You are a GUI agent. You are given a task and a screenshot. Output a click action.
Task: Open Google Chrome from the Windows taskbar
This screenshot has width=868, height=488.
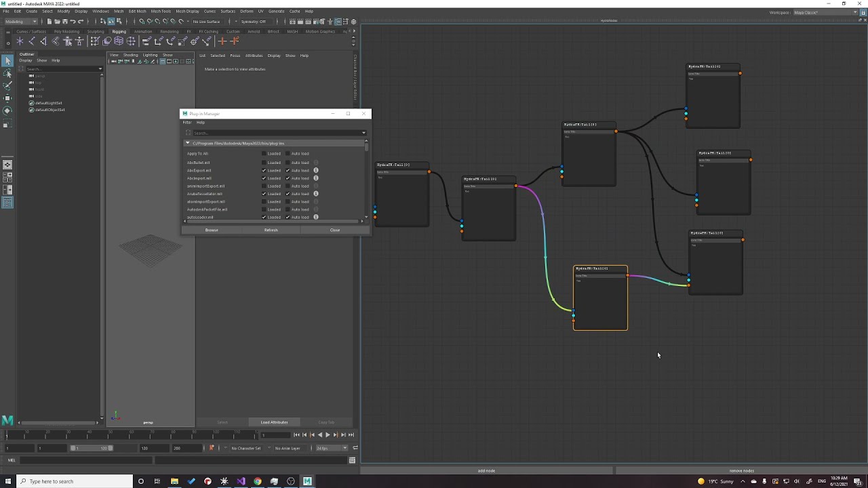[x=258, y=481]
